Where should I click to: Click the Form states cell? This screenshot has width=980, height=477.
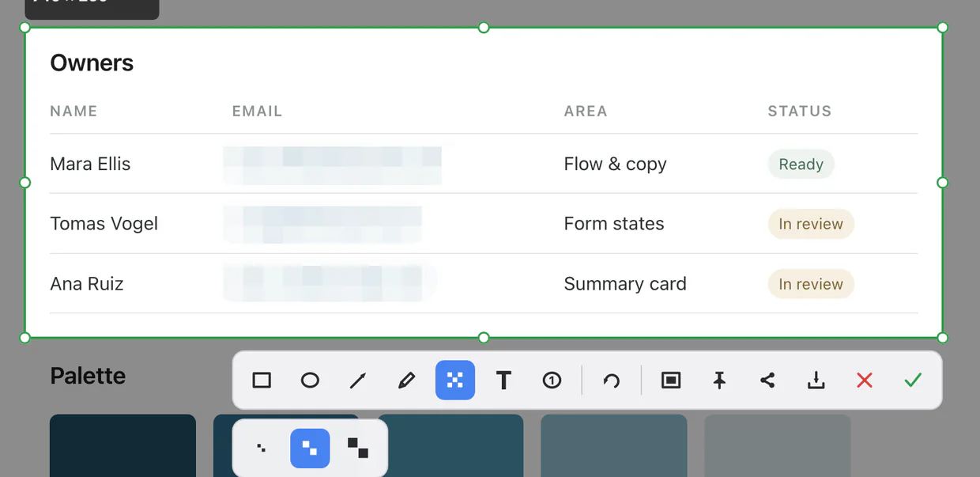[x=614, y=224]
